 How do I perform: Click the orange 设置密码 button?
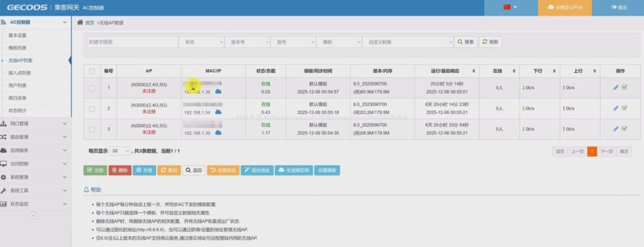tap(223, 170)
